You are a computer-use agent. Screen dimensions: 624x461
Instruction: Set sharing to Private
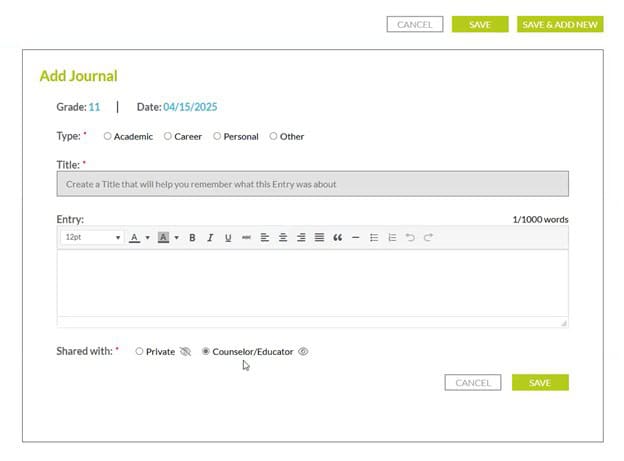(139, 352)
